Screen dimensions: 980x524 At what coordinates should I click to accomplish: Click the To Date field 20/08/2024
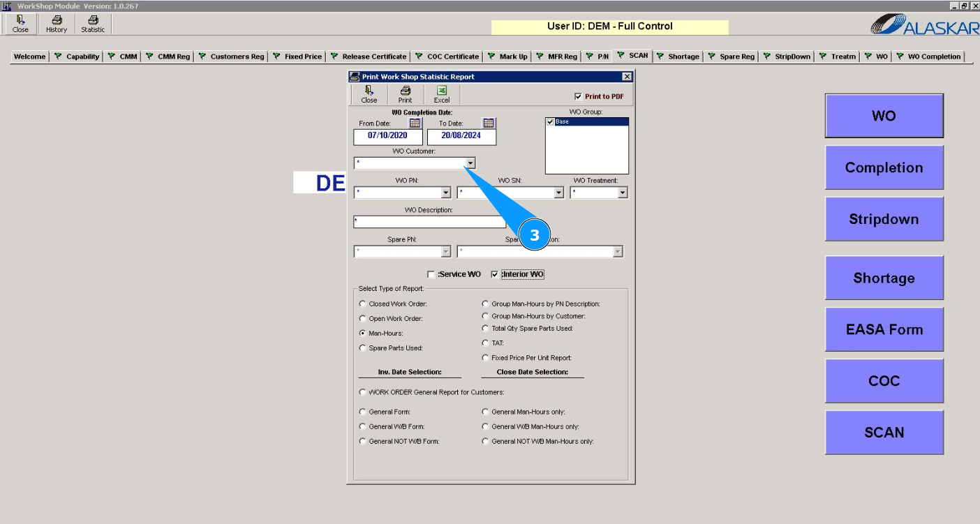(461, 135)
